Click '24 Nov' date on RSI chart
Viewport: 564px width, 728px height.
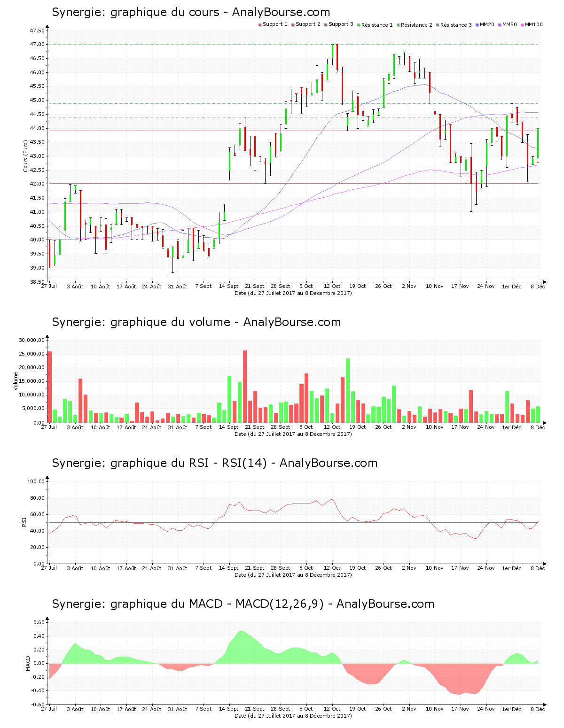pyautogui.click(x=486, y=568)
